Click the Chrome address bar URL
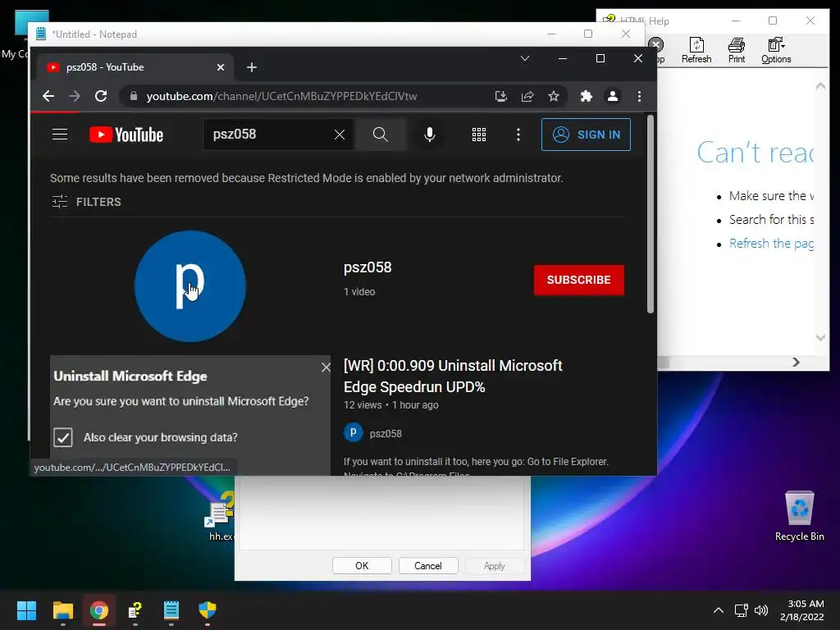This screenshot has width=840, height=630. 281,97
